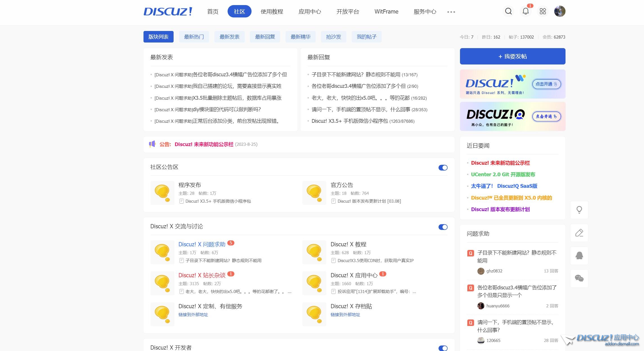Image resolution: width=644 pixels, height=351 pixels.
Task: Click 点击开通 on Discuz!Q banner
Action: tap(546, 116)
